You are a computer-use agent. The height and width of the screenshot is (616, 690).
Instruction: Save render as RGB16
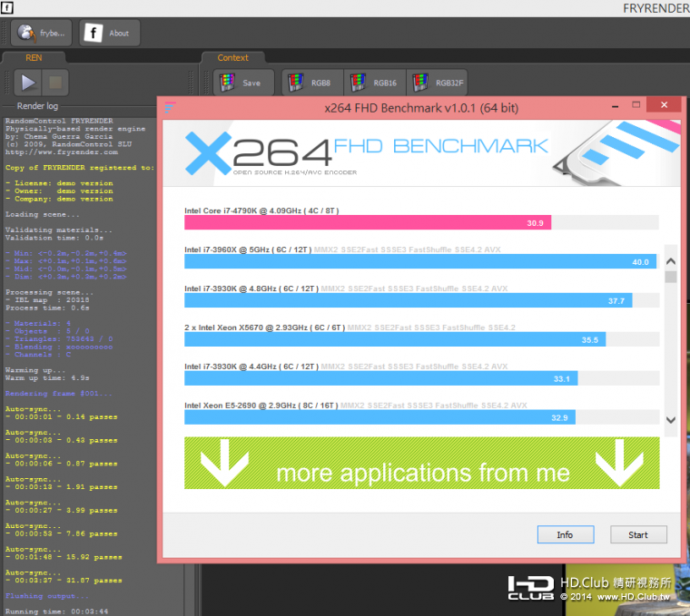[373, 83]
